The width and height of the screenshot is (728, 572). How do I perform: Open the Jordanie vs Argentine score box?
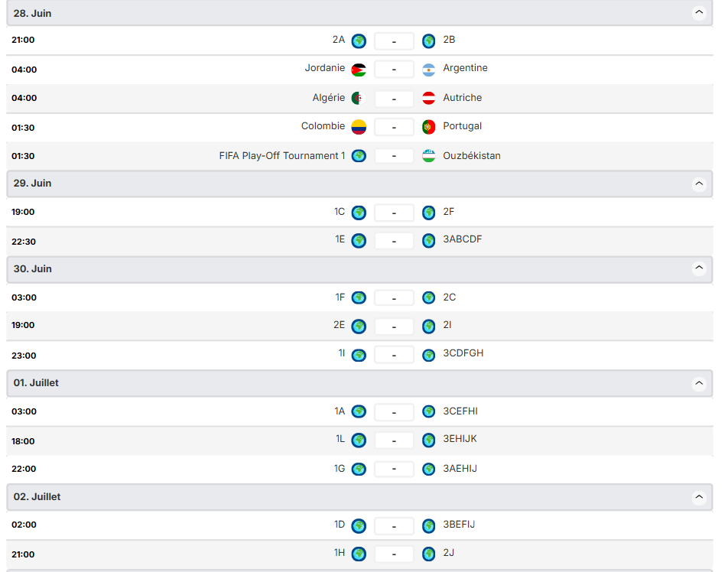click(x=394, y=70)
